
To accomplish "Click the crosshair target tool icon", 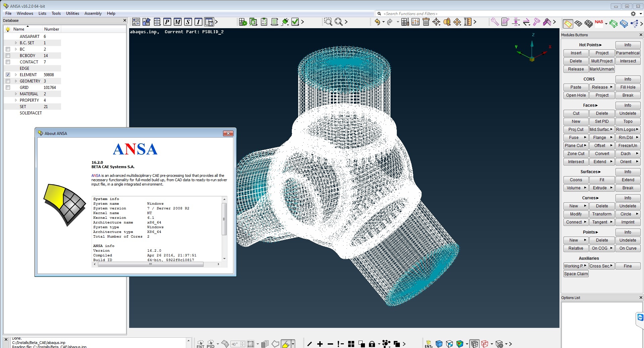I will click(436, 22).
